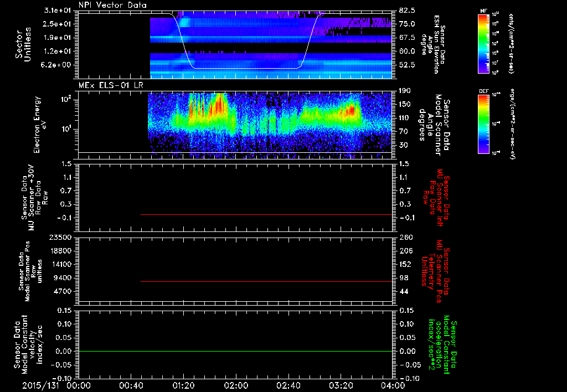
Task: Click the time axis label '04:00'
Action: click(x=393, y=385)
